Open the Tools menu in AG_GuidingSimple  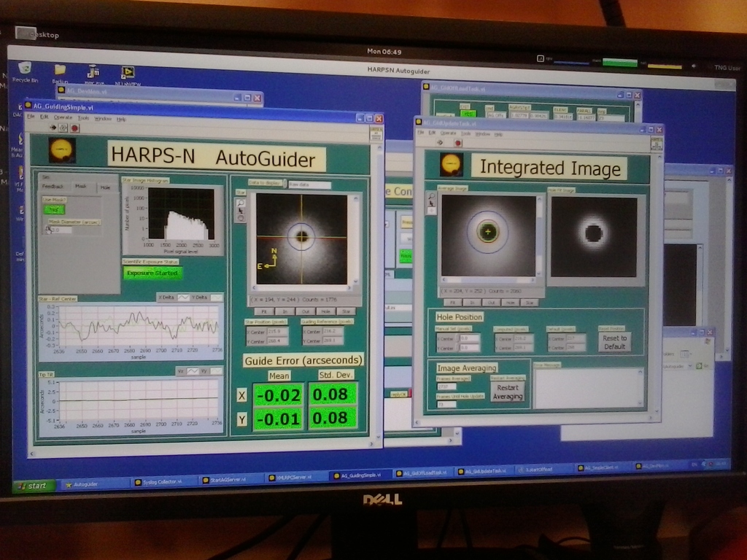83,118
